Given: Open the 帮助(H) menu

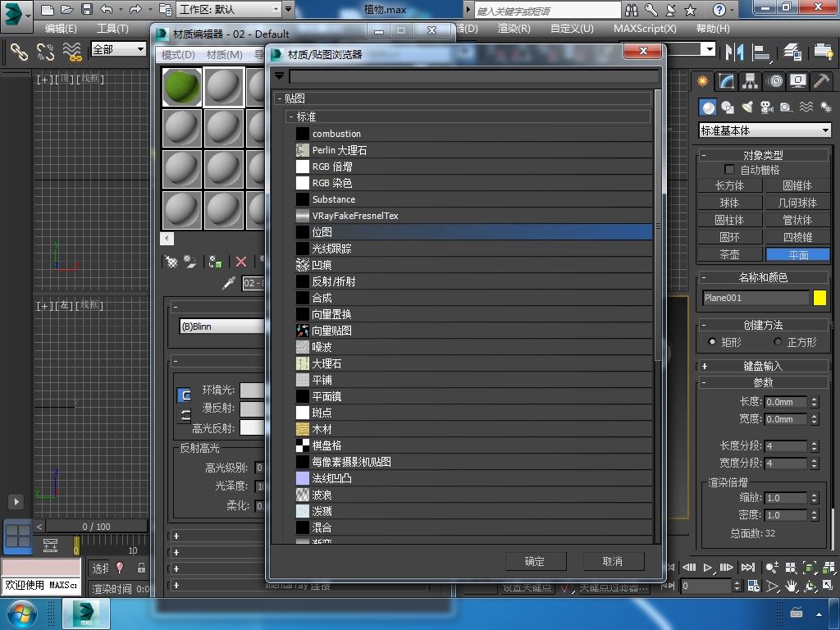Looking at the screenshot, I should [x=713, y=29].
